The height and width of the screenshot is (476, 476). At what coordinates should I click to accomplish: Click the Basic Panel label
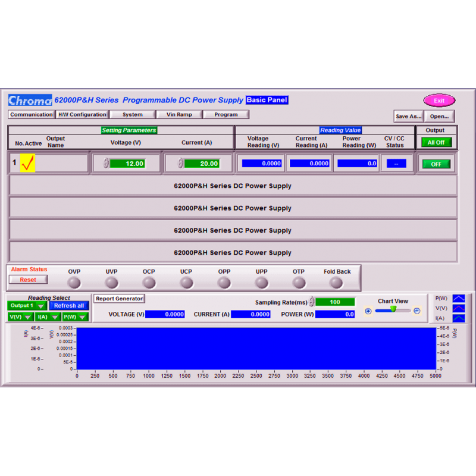267,100
